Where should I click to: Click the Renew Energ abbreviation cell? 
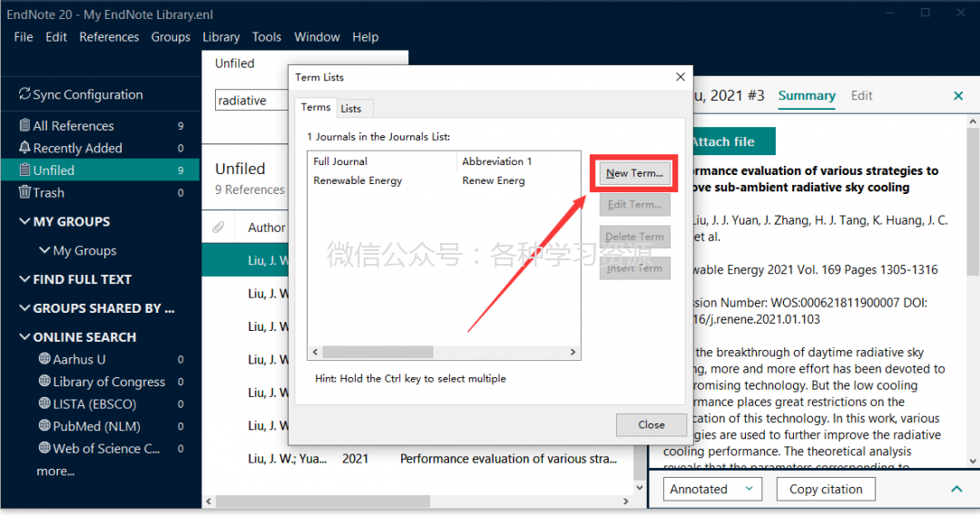(493, 180)
